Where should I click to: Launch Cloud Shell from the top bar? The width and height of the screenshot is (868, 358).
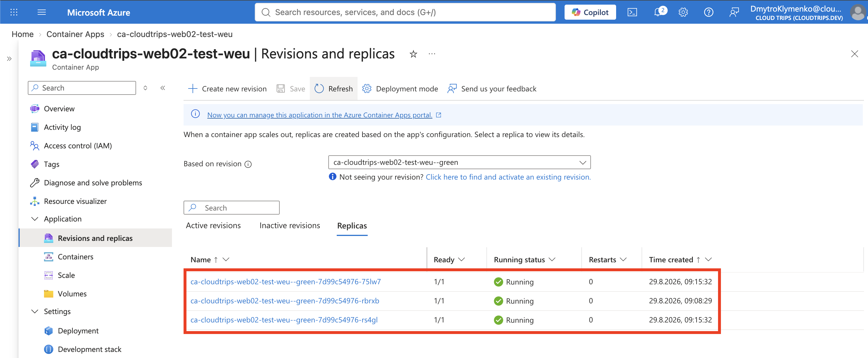point(632,12)
